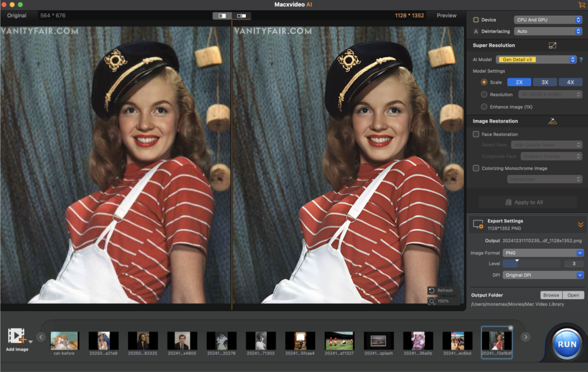Image resolution: width=588 pixels, height=372 pixels.
Task: Click the AI Model help question mark
Action: coord(581,60)
